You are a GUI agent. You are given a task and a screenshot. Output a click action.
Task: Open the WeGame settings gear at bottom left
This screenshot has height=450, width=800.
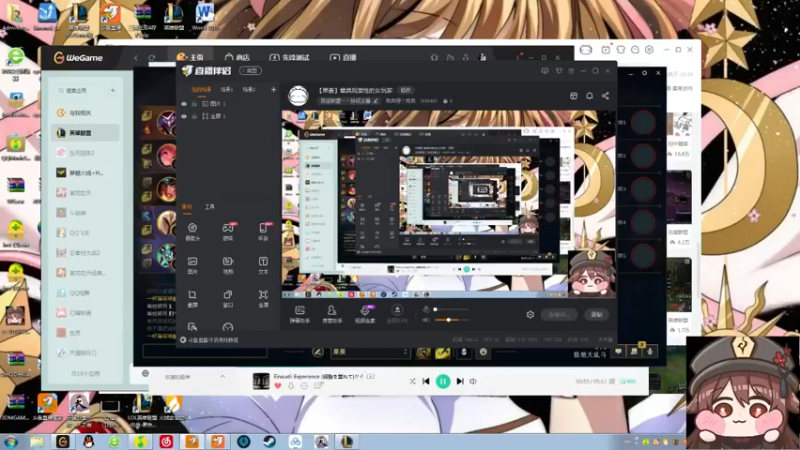coord(145,373)
